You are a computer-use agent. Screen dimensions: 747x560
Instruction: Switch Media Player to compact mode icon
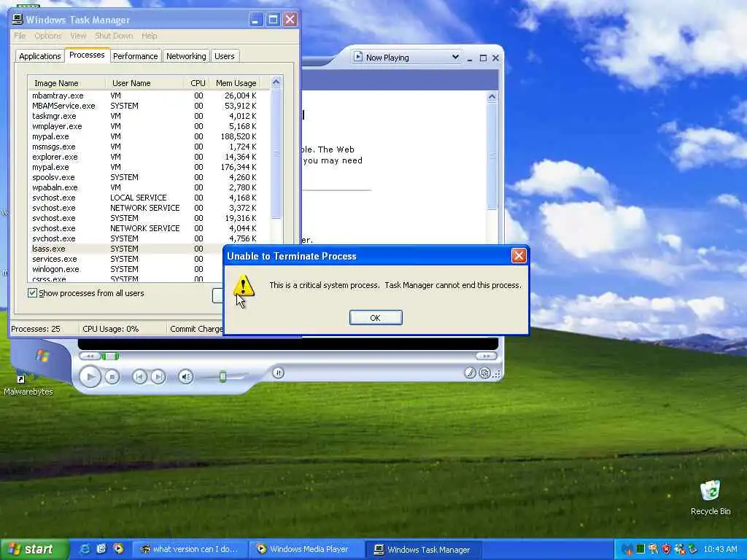[484, 373]
